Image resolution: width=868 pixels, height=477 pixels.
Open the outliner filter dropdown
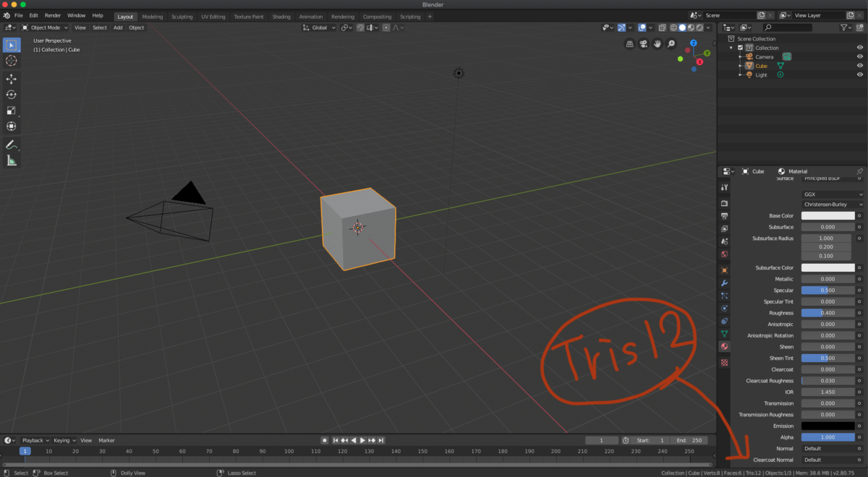click(847, 27)
